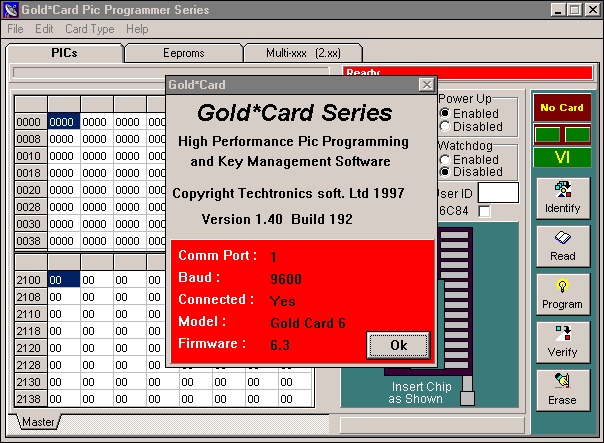Click row header 2128
The width and height of the screenshot is (604, 443).
pos(31,364)
